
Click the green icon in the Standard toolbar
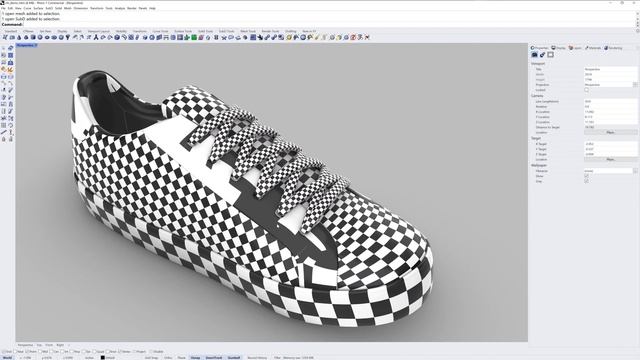point(194,37)
